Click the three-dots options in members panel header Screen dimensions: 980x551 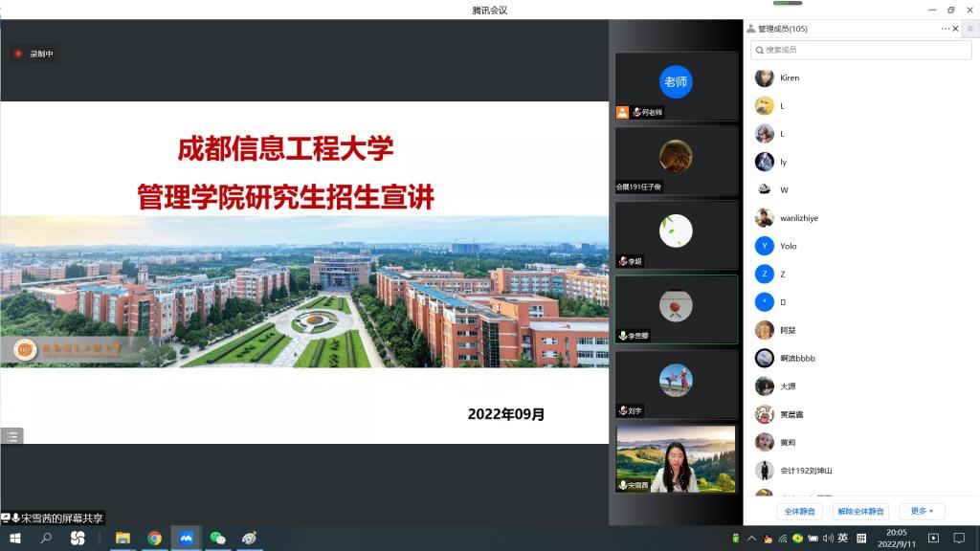click(x=946, y=29)
